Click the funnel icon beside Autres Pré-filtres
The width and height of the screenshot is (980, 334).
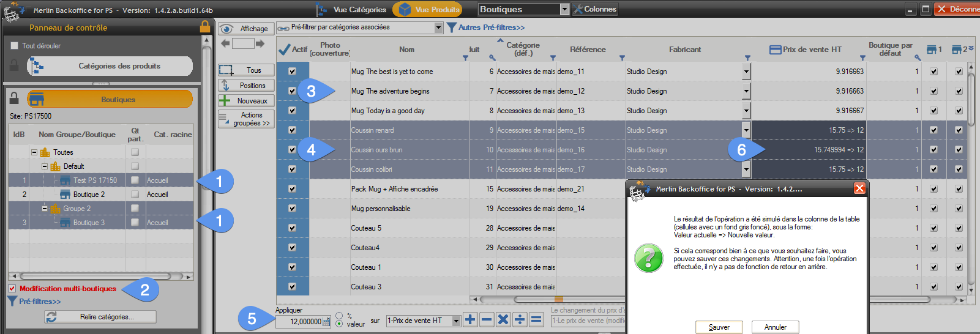click(452, 28)
